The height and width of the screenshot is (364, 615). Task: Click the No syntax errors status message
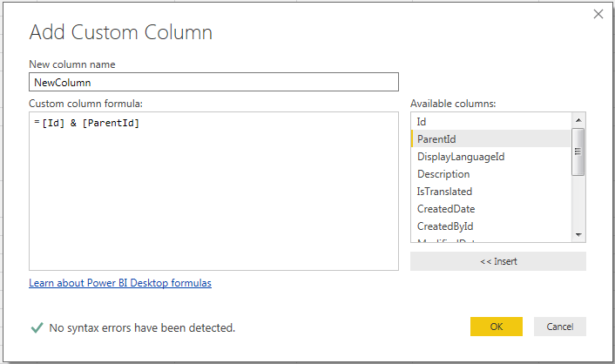click(x=142, y=328)
